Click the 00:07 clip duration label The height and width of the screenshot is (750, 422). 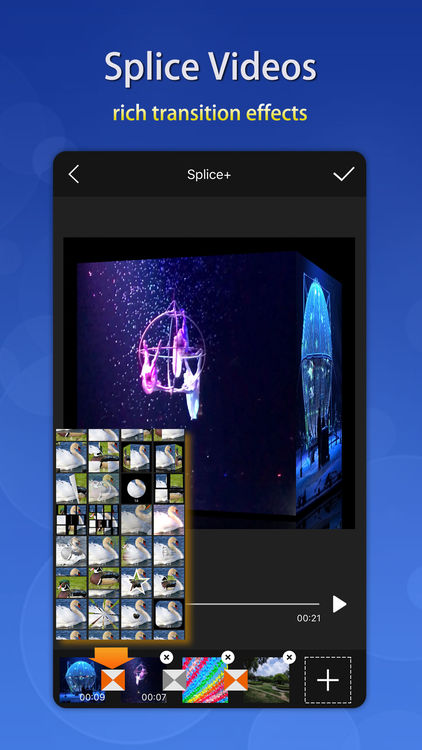[154, 697]
